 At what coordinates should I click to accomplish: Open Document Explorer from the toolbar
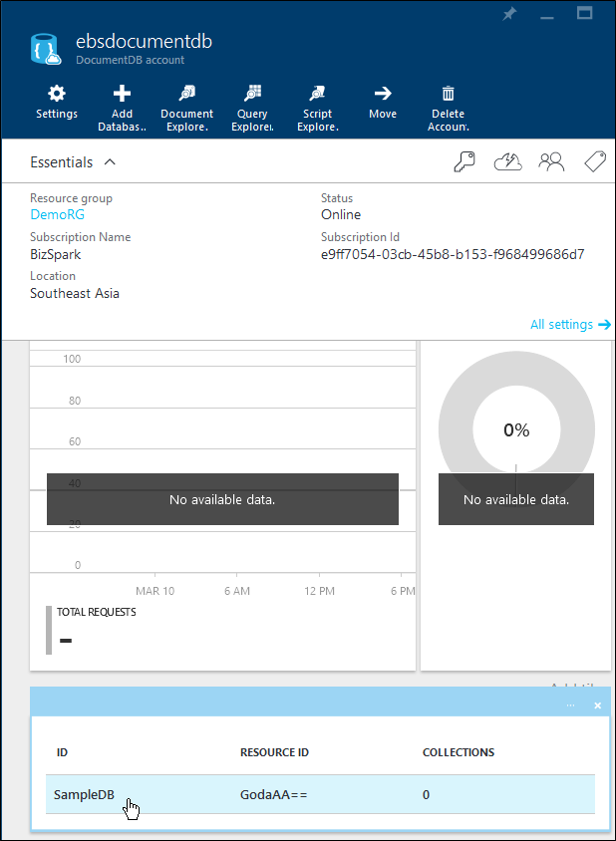coord(186,108)
